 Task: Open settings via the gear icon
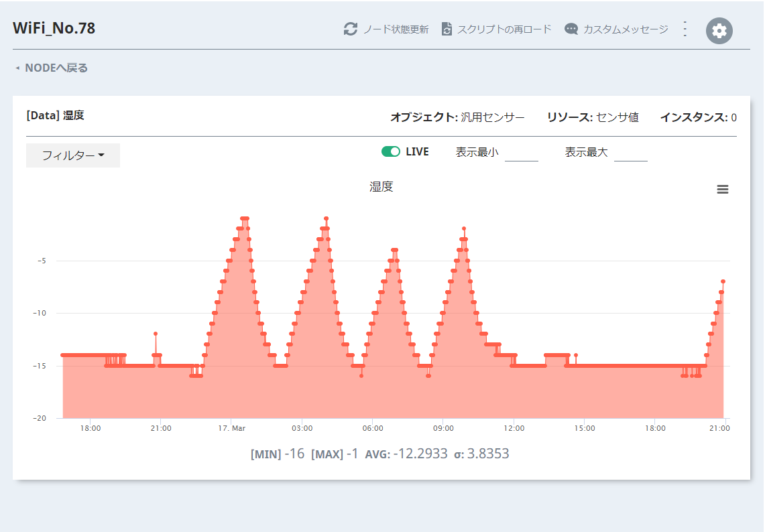point(719,30)
